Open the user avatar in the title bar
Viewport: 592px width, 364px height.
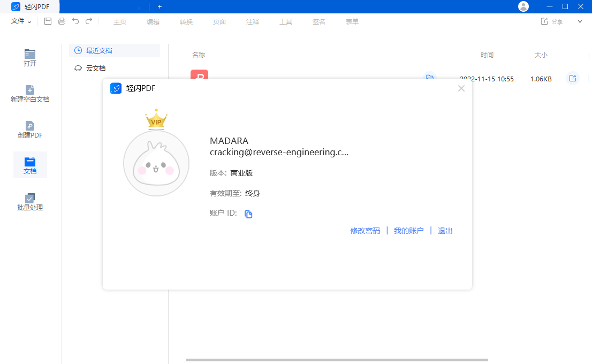click(523, 6)
